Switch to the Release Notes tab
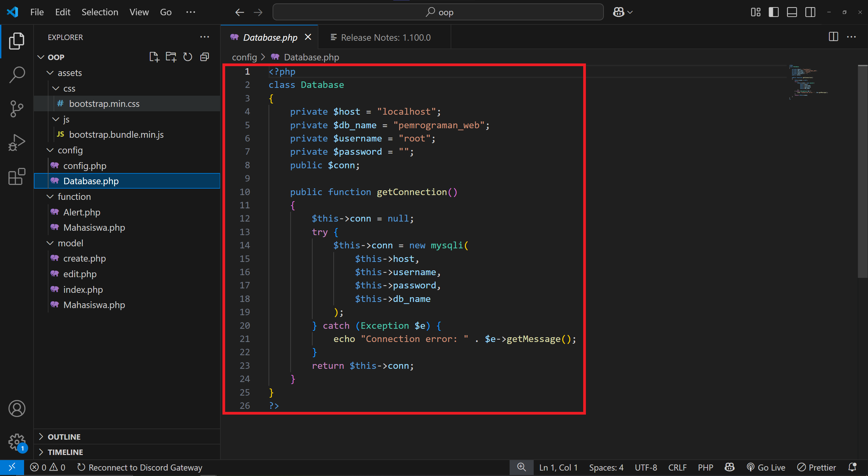Image resolution: width=868 pixels, height=476 pixels. pos(380,37)
